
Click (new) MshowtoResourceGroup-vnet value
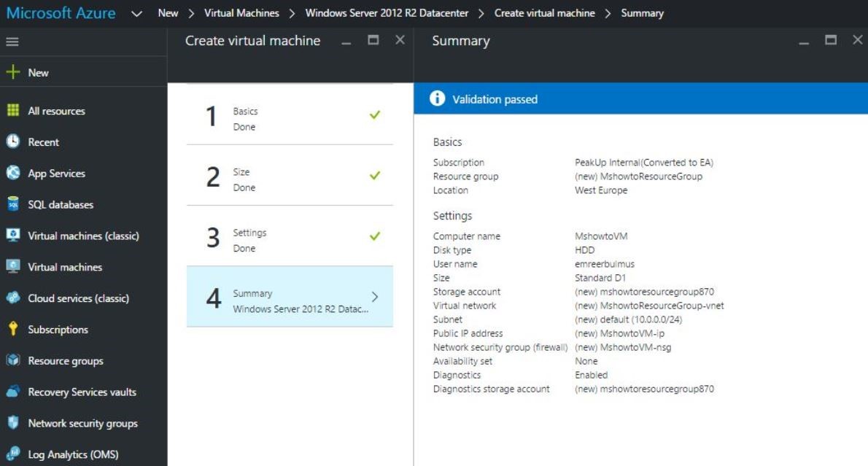[649, 306]
